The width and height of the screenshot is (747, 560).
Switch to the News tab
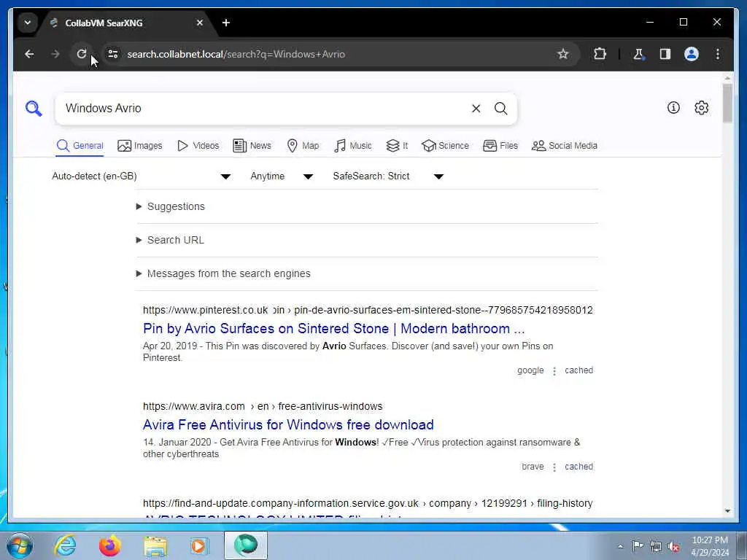252,146
